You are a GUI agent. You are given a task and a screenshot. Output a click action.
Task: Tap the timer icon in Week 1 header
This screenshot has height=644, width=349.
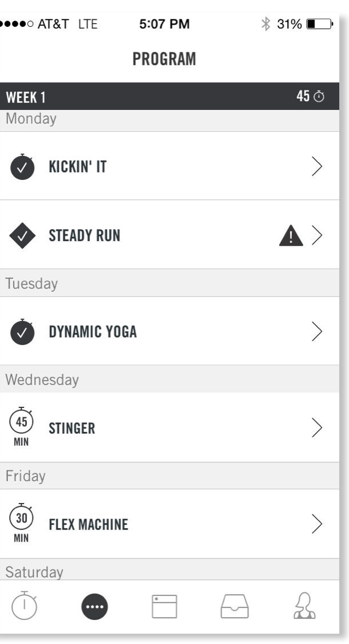pos(319,97)
